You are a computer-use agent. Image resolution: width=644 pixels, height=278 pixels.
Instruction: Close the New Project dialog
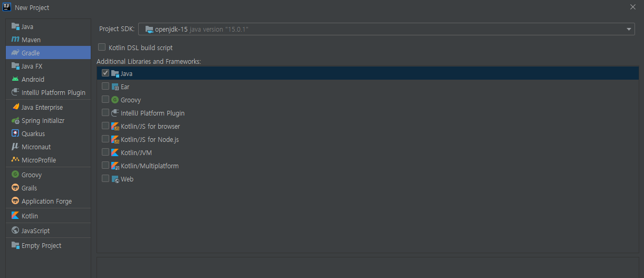(633, 7)
